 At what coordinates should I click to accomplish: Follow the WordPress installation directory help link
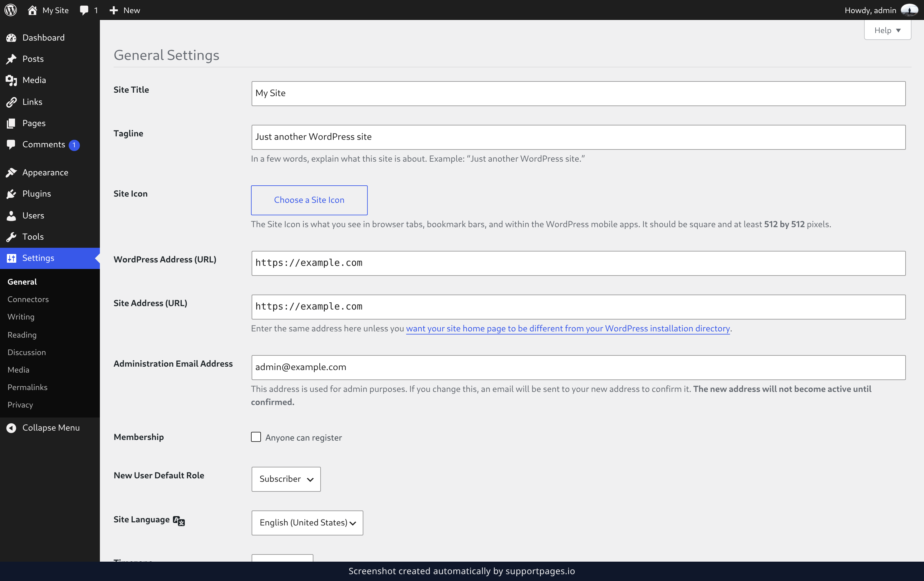click(568, 328)
